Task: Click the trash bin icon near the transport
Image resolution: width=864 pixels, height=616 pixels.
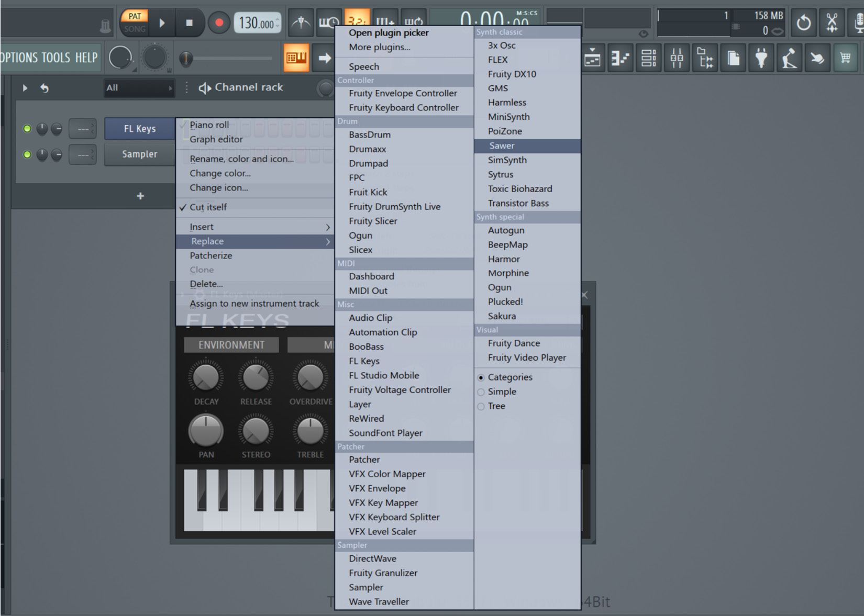Action: click(105, 25)
